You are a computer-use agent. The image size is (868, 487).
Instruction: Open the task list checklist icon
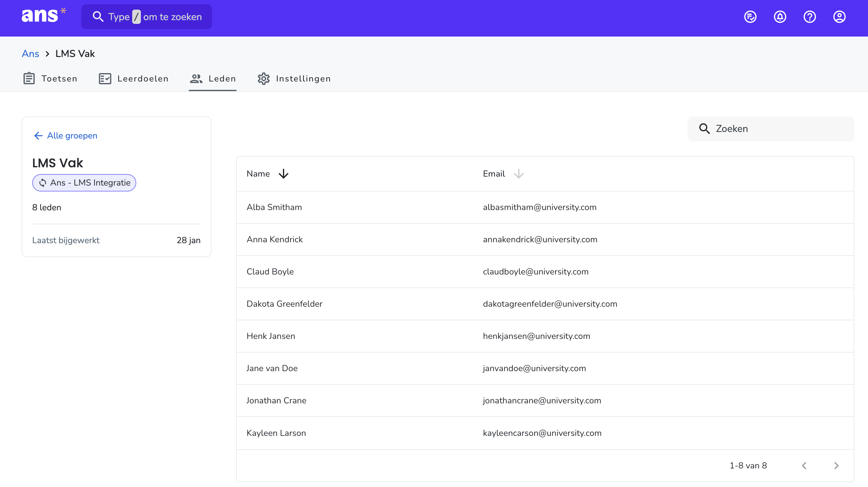pos(750,16)
